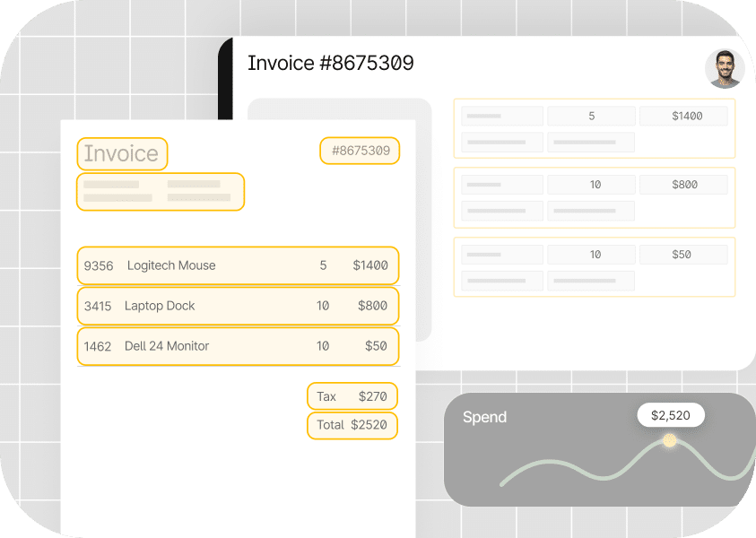Image resolution: width=756 pixels, height=538 pixels.
Task: Expand the first extracted data card showing $1400
Action: click(595, 128)
